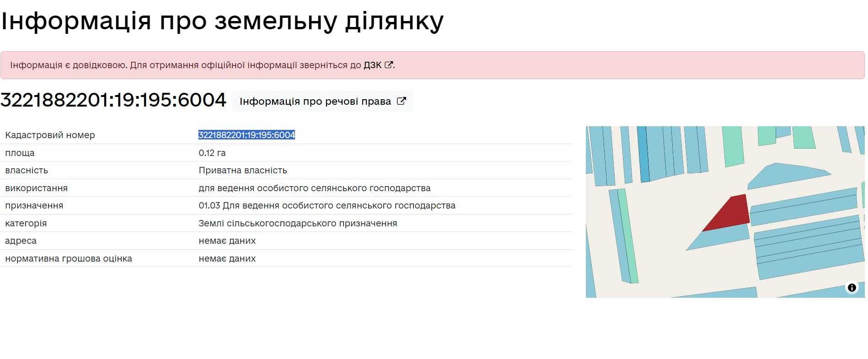Click 'немає даних' in the адреса row
Image resolution: width=868 pixels, height=359 pixels.
tap(227, 241)
